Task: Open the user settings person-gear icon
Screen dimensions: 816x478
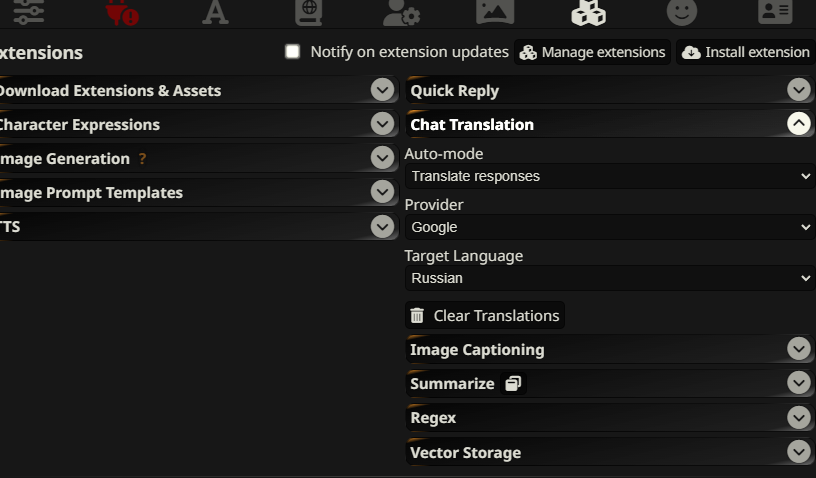Action: [x=401, y=12]
